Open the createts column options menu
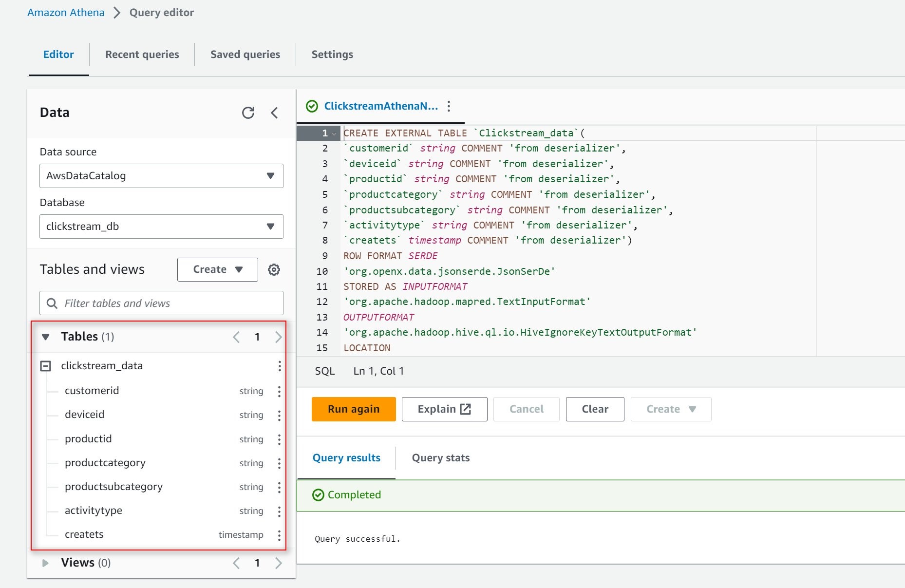905x588 pixels. tap(279, 534)
